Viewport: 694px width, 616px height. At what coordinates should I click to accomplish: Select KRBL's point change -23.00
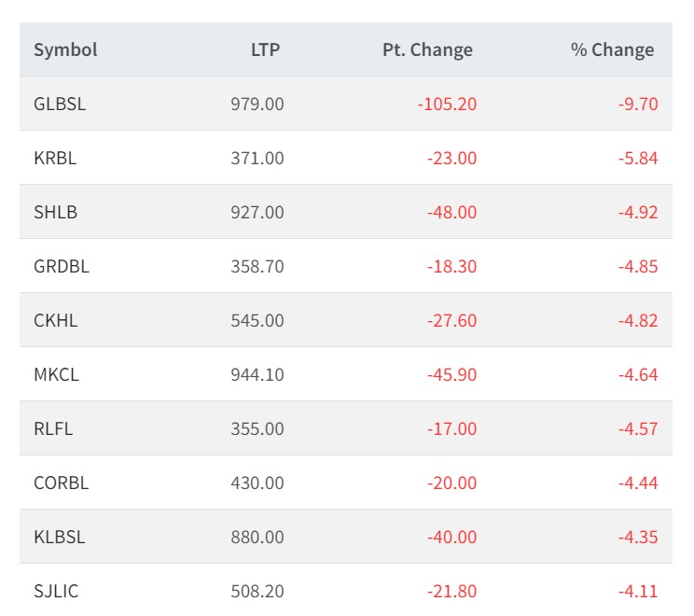[x=451, y=159]
